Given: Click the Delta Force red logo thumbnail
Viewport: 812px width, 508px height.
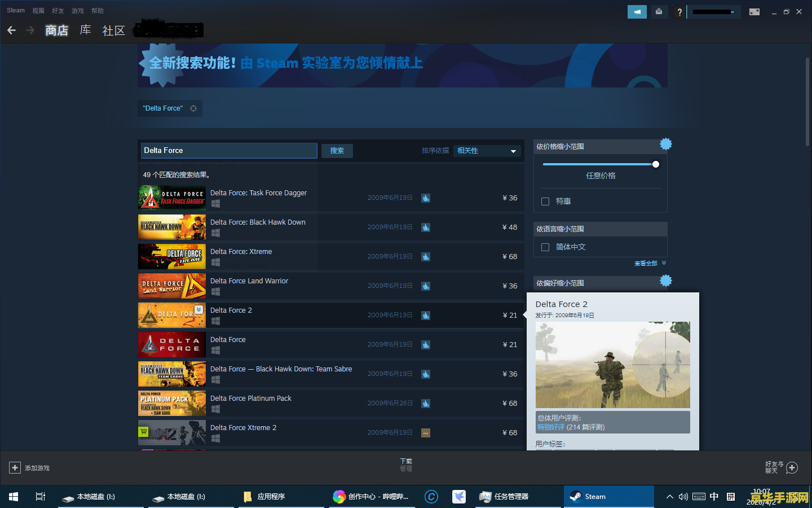Looking at the screenshot, I should (x=172, y=345).
